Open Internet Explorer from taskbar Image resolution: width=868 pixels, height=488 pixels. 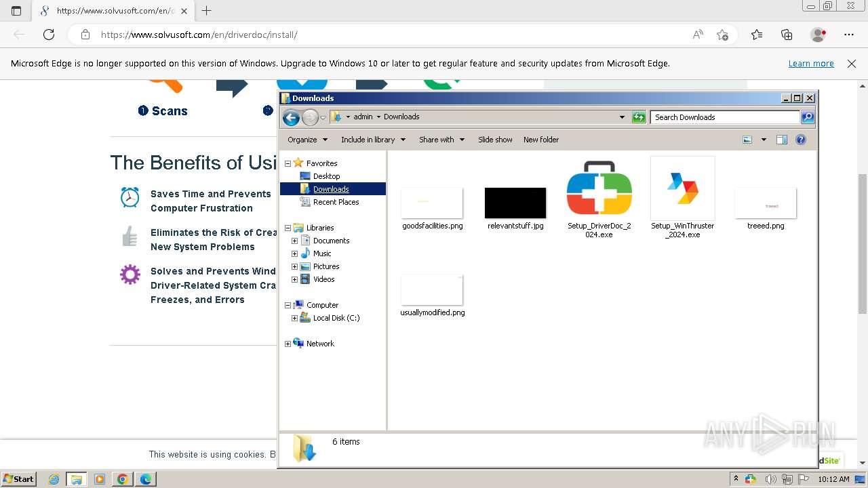click(x=54, y=479)
